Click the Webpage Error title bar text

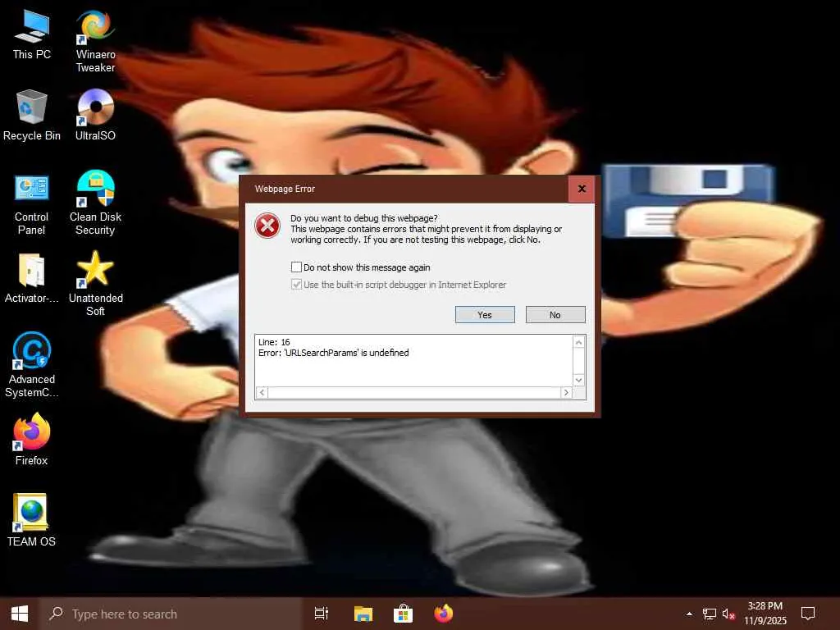click(x=285, y=189)
